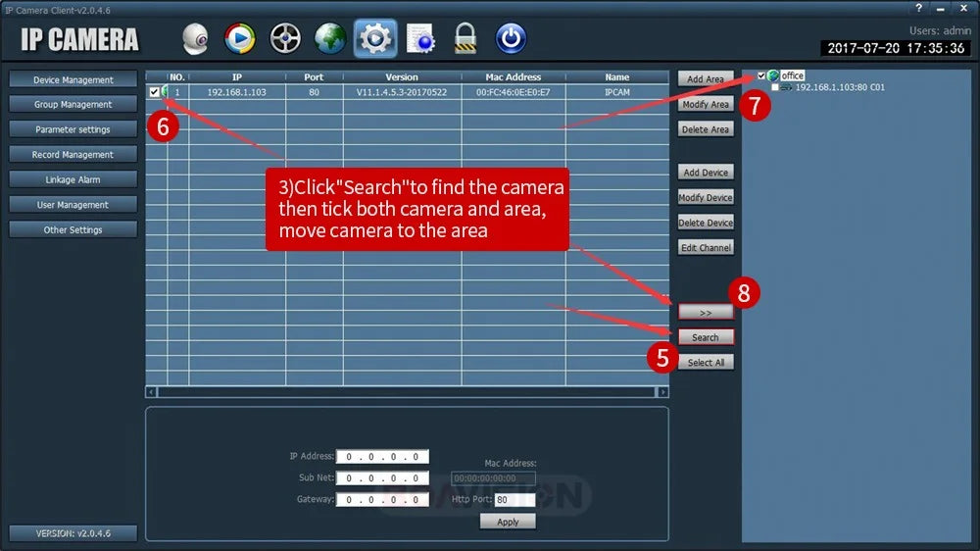Click the NO. column header
980x551 pixels.
coord(177,76)
